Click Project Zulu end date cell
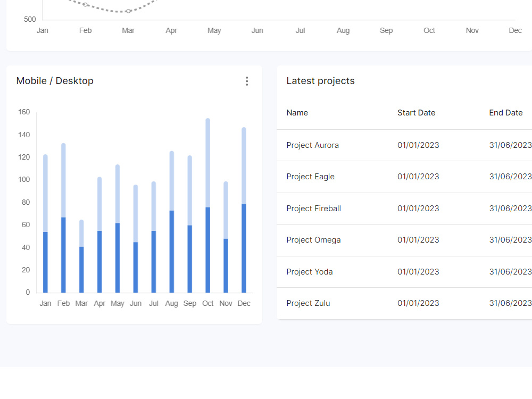This screenshot has width=532, height=399. pyautogui.click(x=510, y=303)
